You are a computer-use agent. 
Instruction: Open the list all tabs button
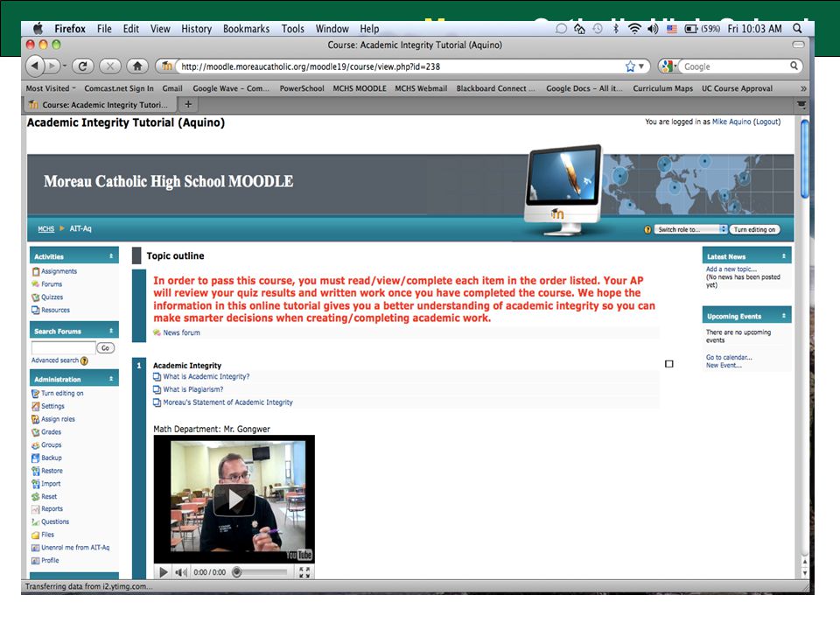pyautogui.click(x=801, y=104)
